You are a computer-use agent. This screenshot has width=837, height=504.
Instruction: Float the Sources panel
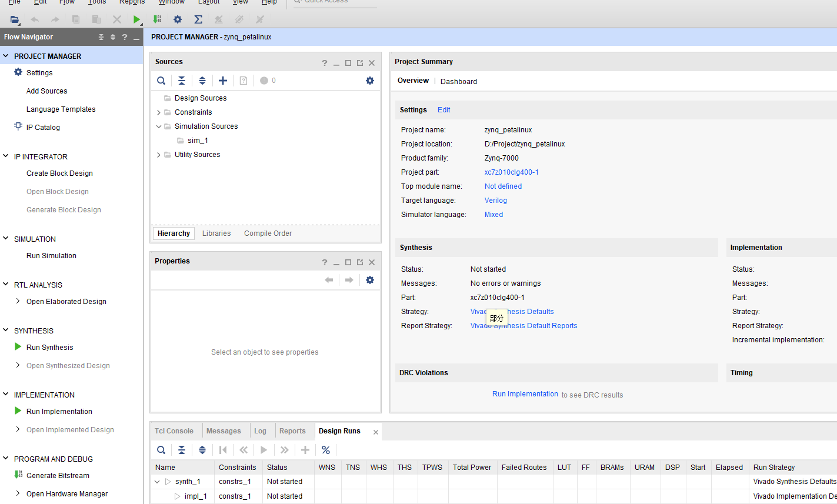coord(360,63)
